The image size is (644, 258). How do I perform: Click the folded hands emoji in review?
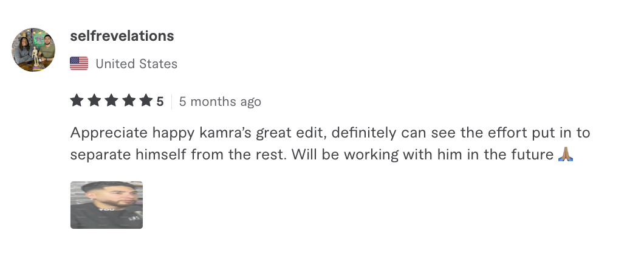[565, 155]
